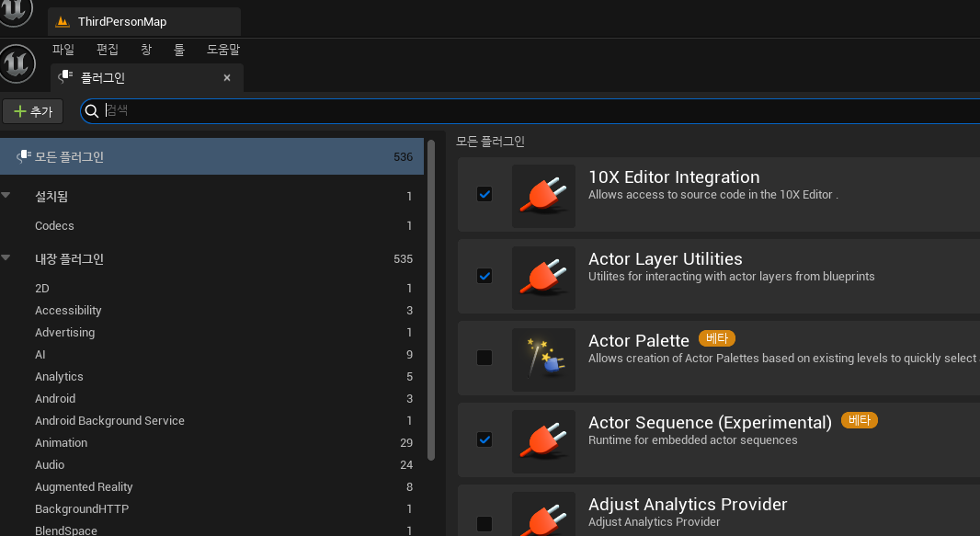Select the Audio category
980x536 pixels.
click(211, 465)
